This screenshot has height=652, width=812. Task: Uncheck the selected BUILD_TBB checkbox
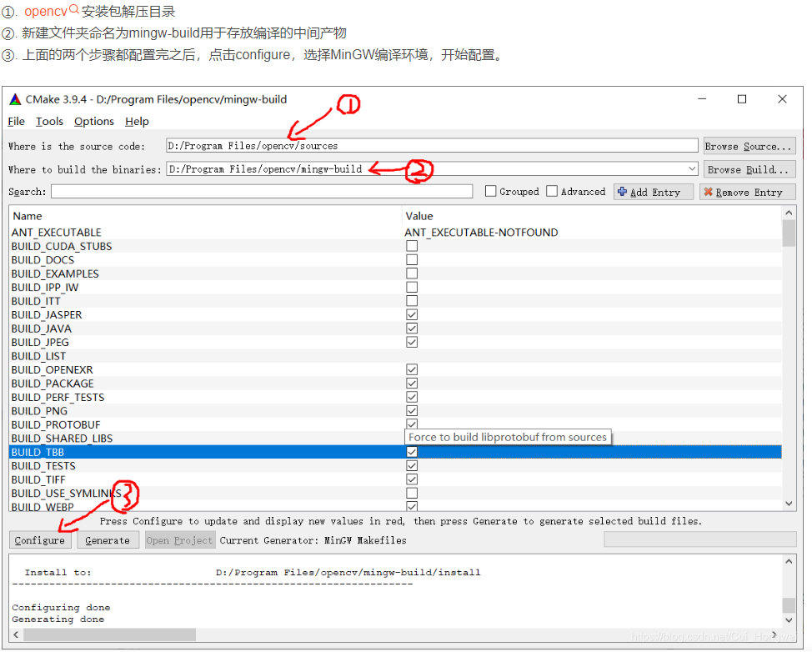tap(412, 452)
